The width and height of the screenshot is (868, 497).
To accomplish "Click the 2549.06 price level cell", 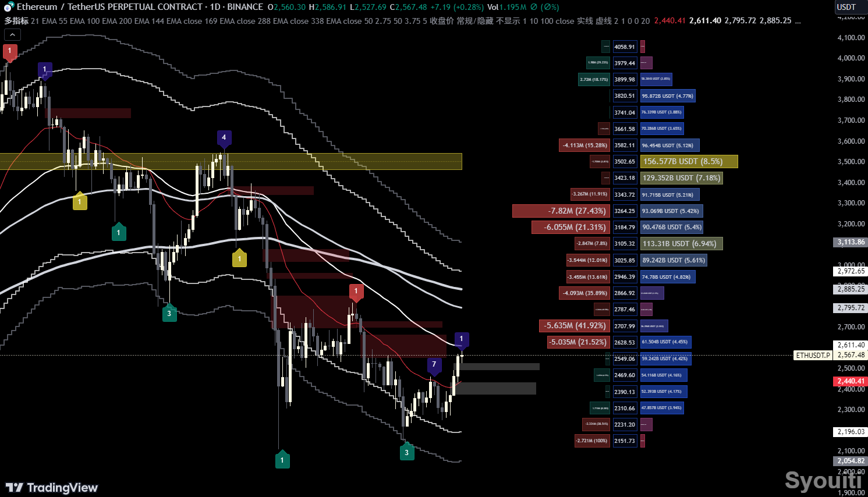I will 625,358.
